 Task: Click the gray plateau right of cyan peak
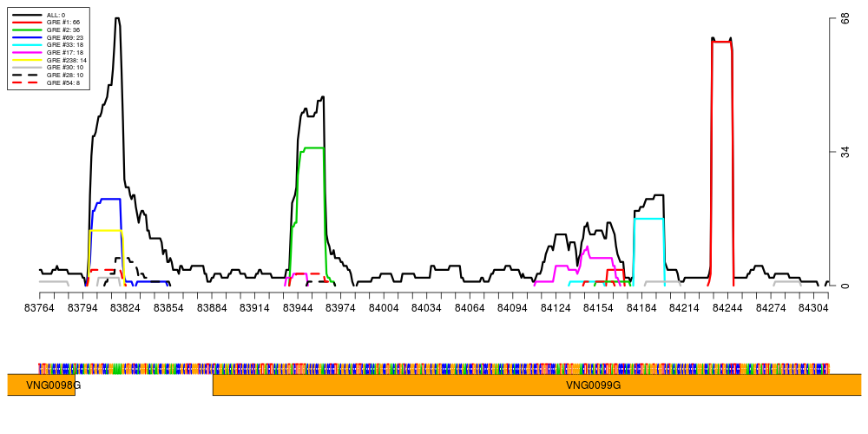[662, 282]
